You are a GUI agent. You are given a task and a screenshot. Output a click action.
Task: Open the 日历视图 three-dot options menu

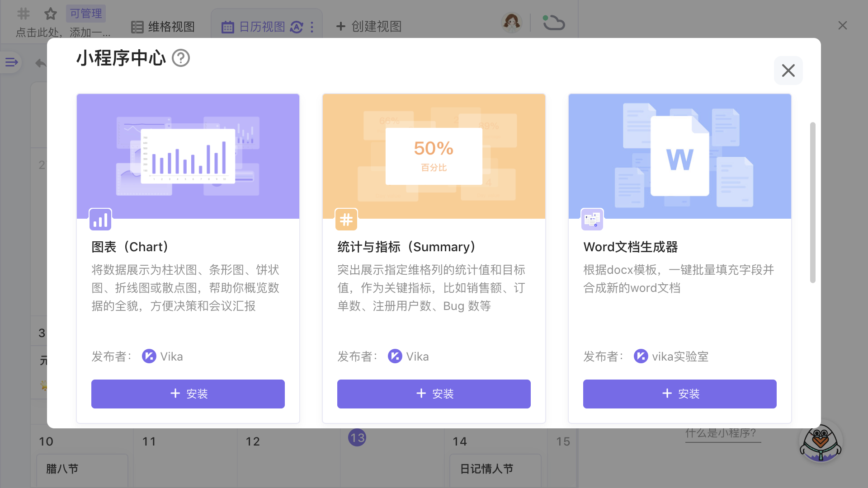tap(312, 27)
